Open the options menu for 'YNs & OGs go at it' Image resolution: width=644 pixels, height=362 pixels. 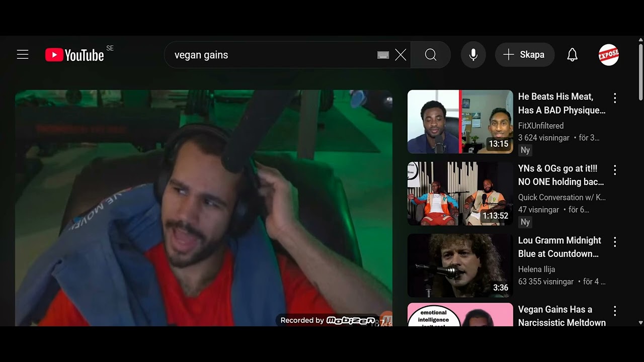(614, 170)
